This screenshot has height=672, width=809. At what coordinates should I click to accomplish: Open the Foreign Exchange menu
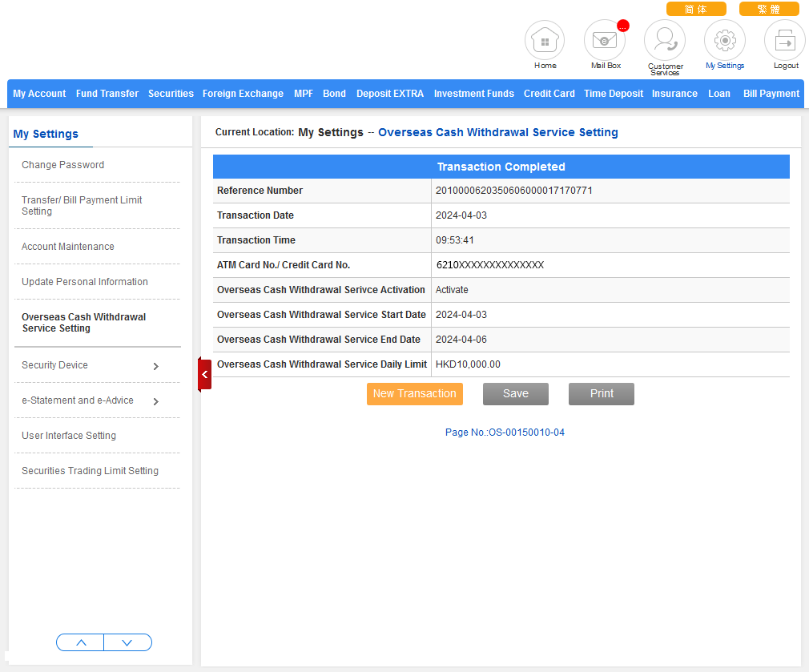point(243,94)
